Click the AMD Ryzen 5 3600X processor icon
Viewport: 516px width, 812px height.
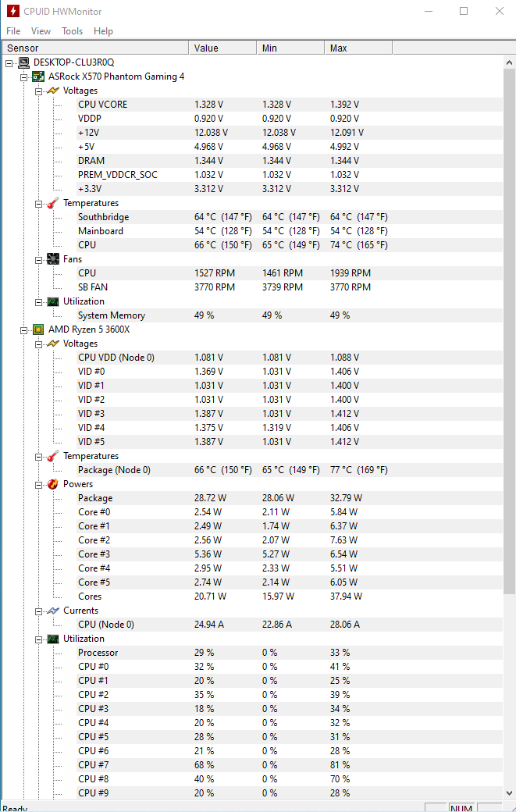point(38,329)
